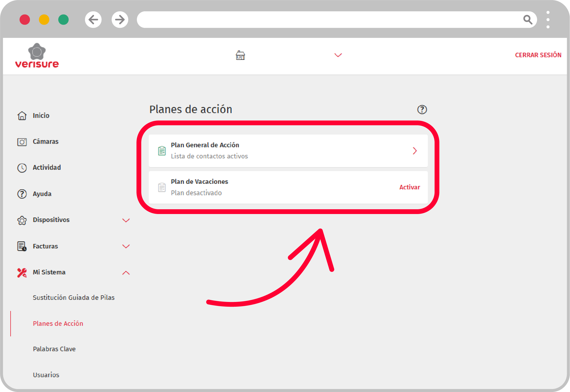Click the Cámaras camera icon in sidebar
Viewport: 570px width, 392px height.
pyautogui.click(x=22, y=142)
